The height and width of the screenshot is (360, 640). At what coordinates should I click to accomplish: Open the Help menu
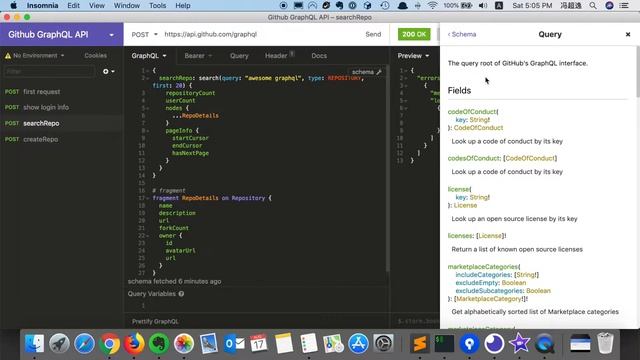click(x=182, y=5)
